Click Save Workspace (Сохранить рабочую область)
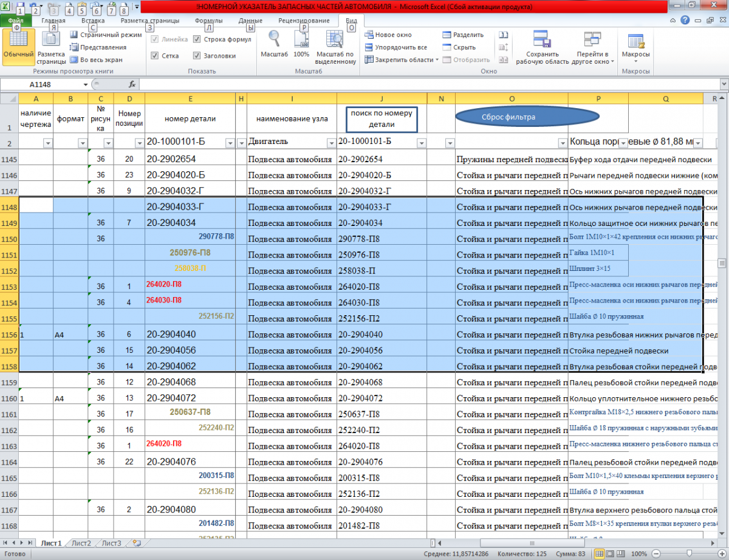 pos(542,47)
